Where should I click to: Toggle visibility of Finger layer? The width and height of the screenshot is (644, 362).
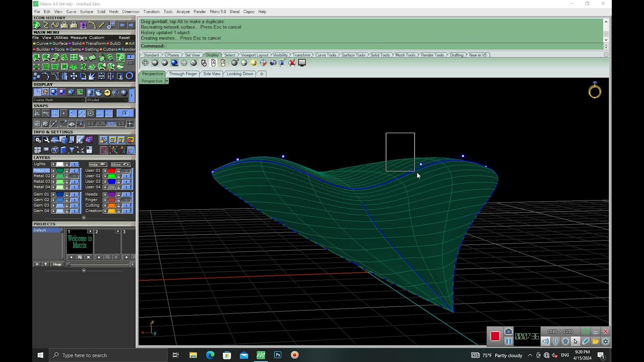click(126, 200)
